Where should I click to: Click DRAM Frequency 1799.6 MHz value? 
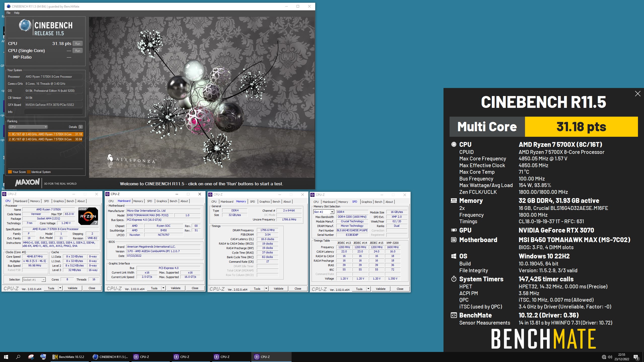point(267,230)
